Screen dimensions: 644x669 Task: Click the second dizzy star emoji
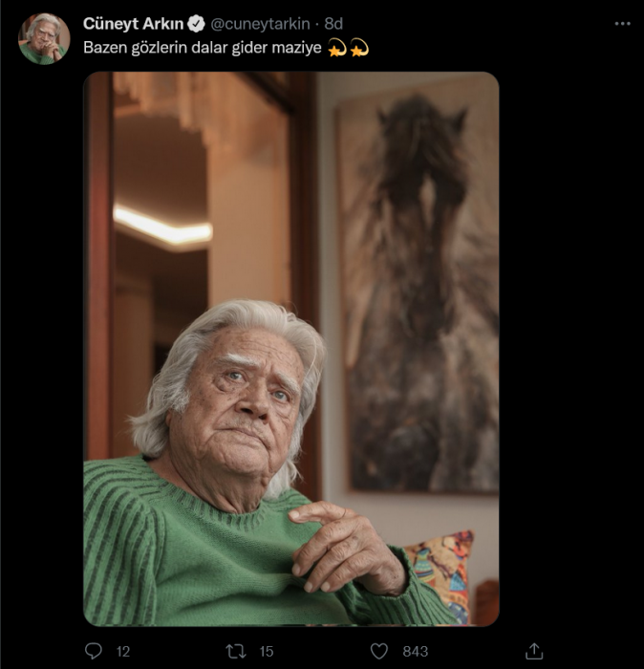[x=358, y=47]
